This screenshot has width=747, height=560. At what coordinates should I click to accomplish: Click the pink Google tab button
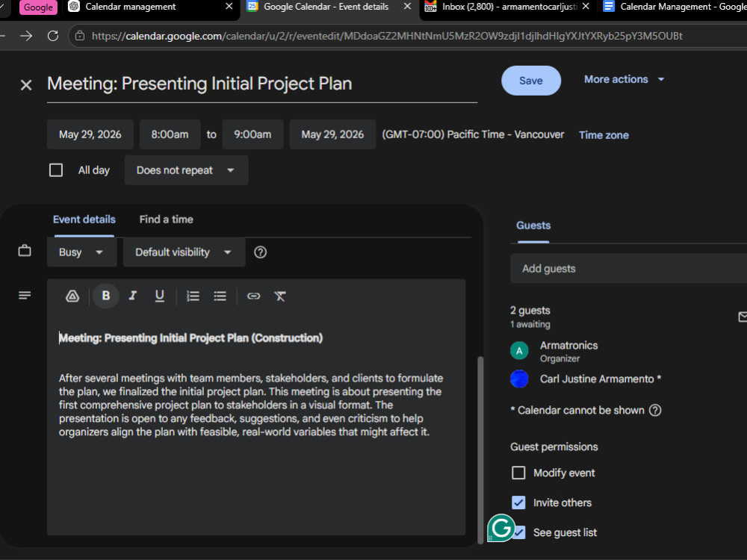(x=38, y=7)
